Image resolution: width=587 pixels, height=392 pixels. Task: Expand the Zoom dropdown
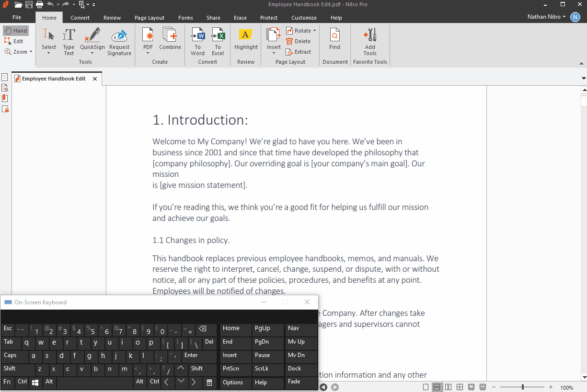click(x=31, y=52)
